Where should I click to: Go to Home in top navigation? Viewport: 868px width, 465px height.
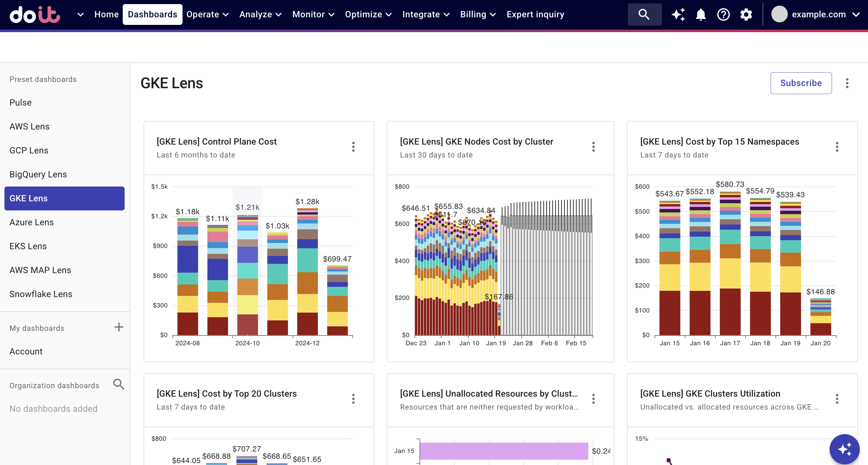pos(106,14)
